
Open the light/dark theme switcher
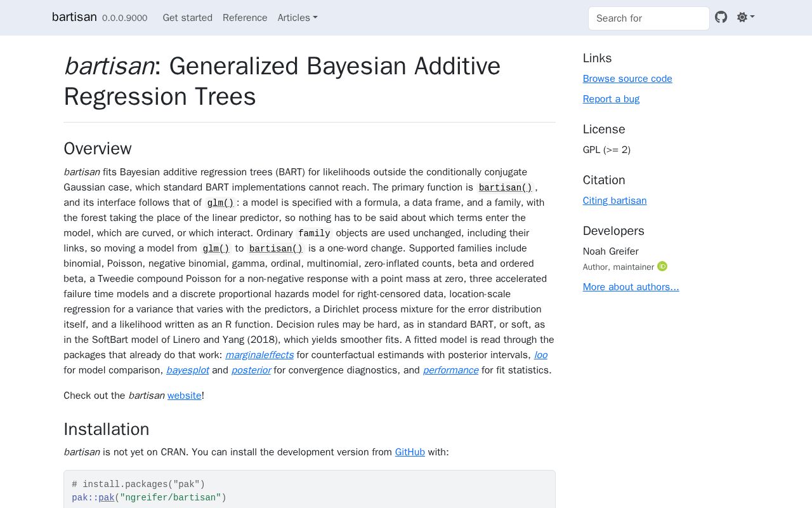(x=745, y=17)
